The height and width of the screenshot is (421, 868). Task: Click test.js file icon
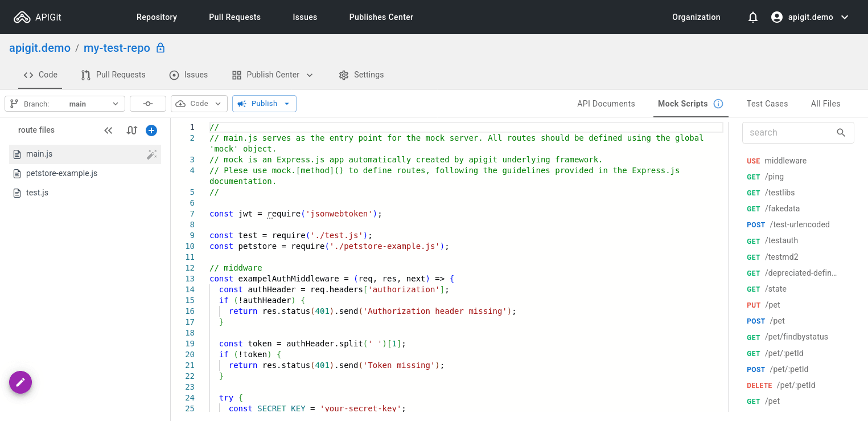tap(17, 193)
